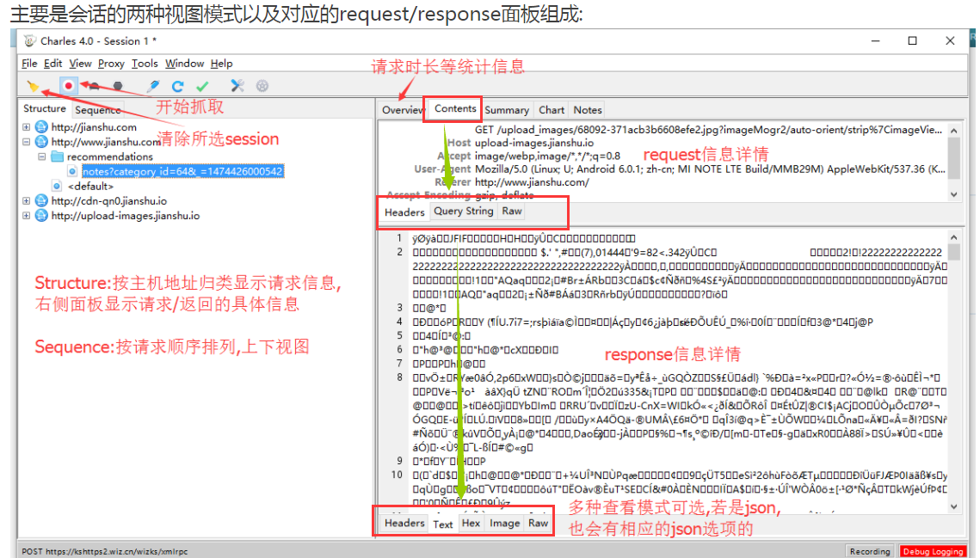Click request pane scrollbar down arrow
Viewport: 980px width, 558px height.
pos(953,194)
